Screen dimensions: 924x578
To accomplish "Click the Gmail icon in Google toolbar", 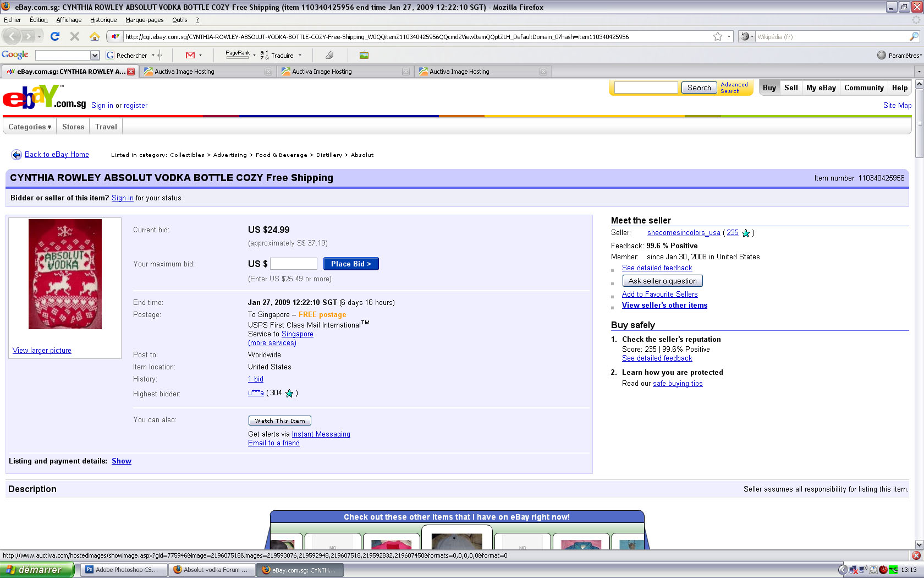I will coord(190,55).
